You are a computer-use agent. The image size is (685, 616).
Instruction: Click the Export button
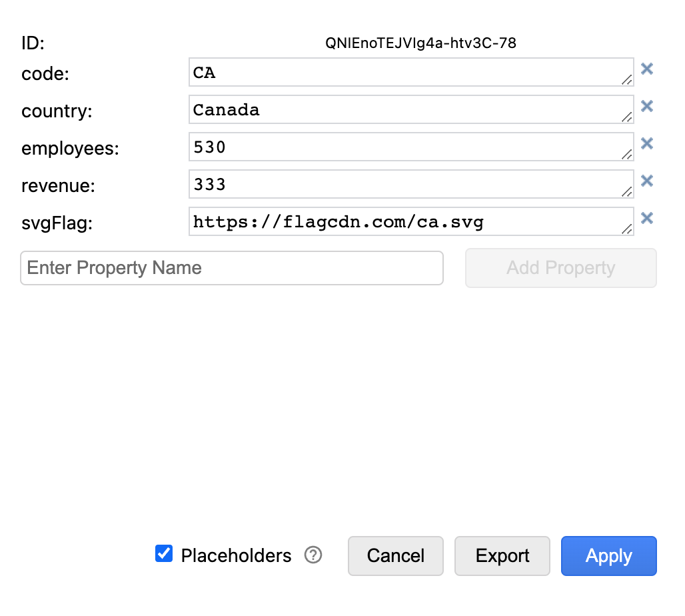(x=502, y=556)
